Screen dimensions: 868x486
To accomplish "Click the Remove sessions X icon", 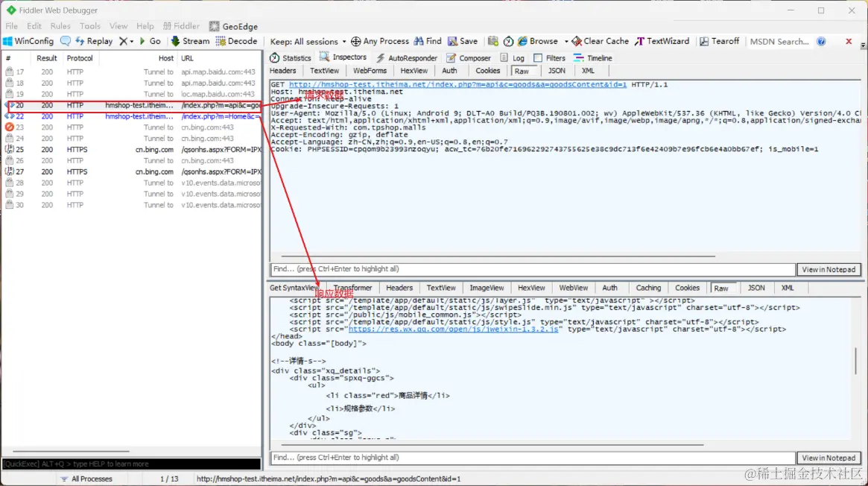I will click(124, 41).
